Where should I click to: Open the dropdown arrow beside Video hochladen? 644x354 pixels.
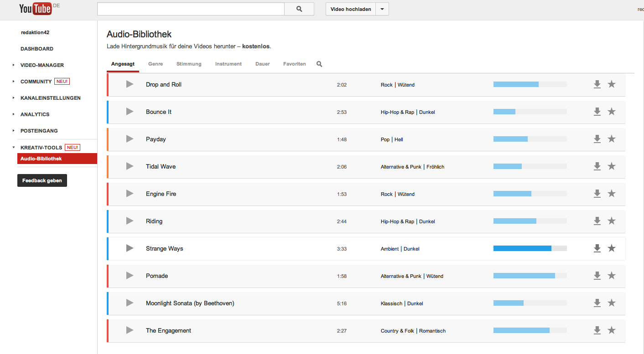coord(382,9)
